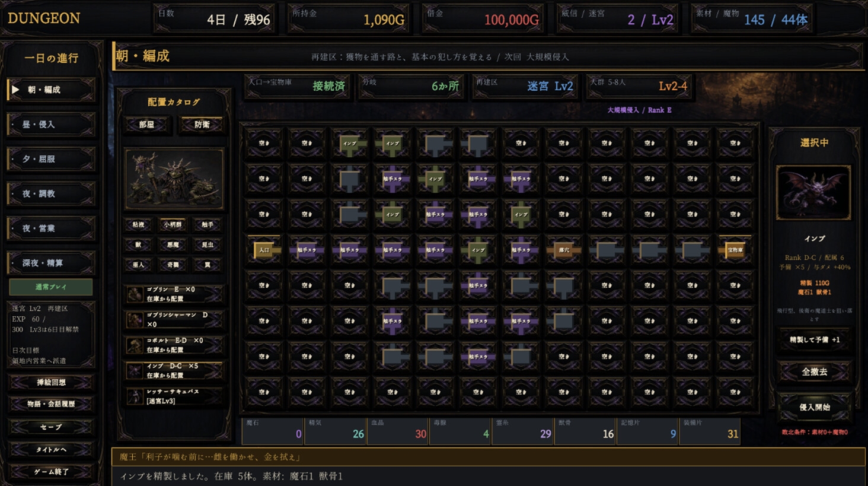This screenshot has width=868, height=486.
Task: Click the 大群 5-8人 Lv2-4 indicator
Action: [x=639, y=86]
